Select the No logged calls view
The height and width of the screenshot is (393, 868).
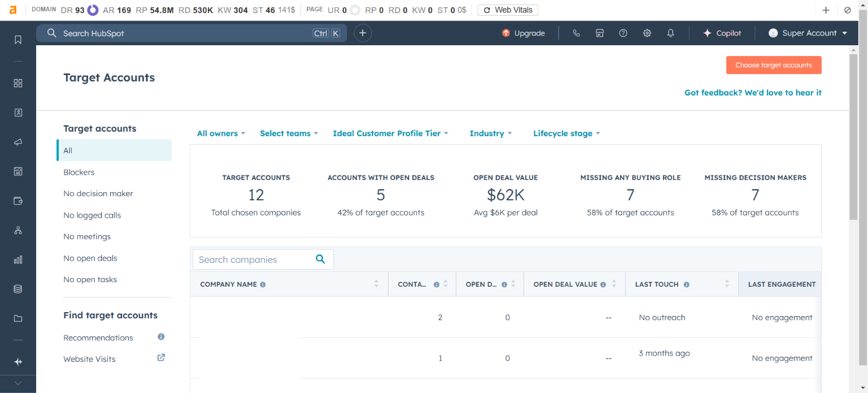point(92,215)
